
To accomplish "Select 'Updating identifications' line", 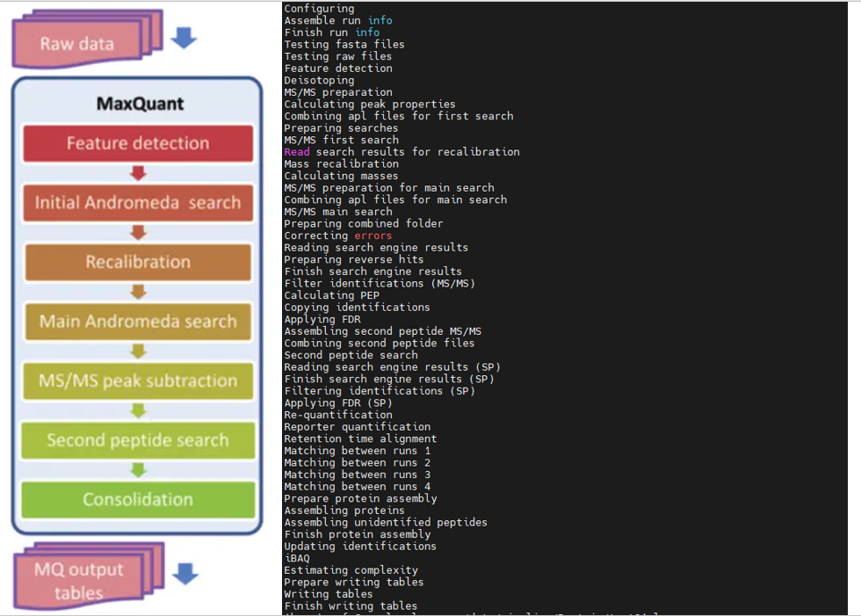I will pyautogui.click(x=360, y=547).
